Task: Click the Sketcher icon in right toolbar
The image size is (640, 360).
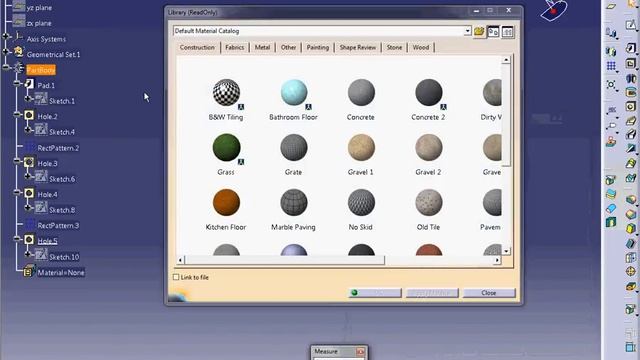Action: (631, 24)
